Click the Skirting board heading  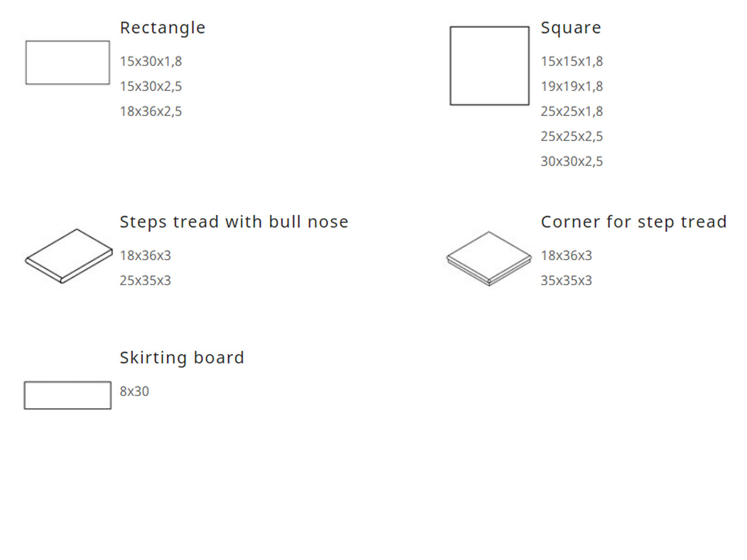coord(181,358)
